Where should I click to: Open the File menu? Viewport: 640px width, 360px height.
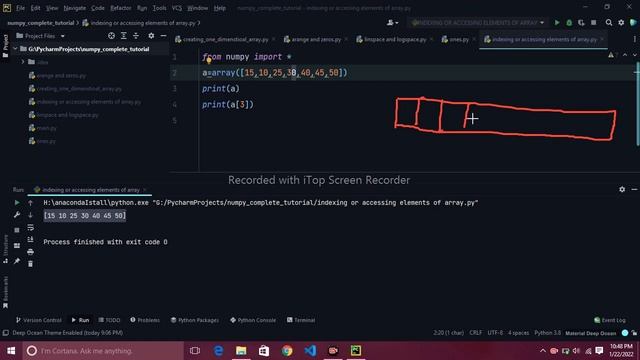(20, 8)
